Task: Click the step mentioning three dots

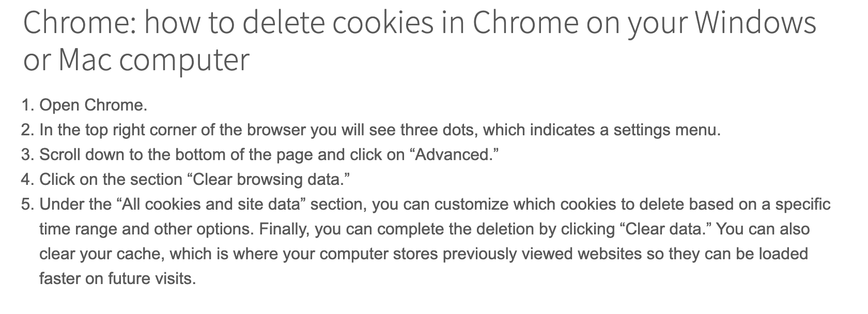Action: pos(379,130)
